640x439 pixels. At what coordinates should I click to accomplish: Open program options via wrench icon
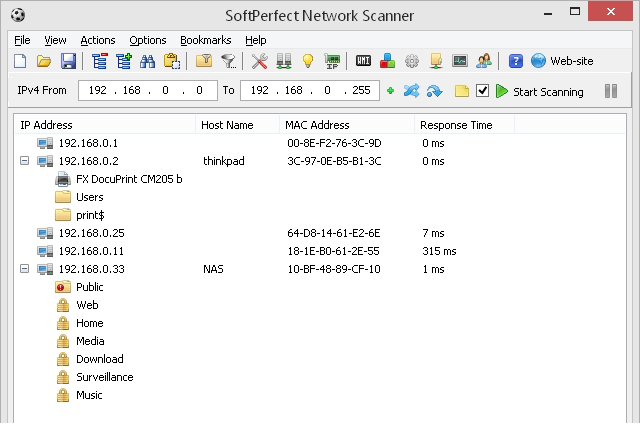[260, 61]
